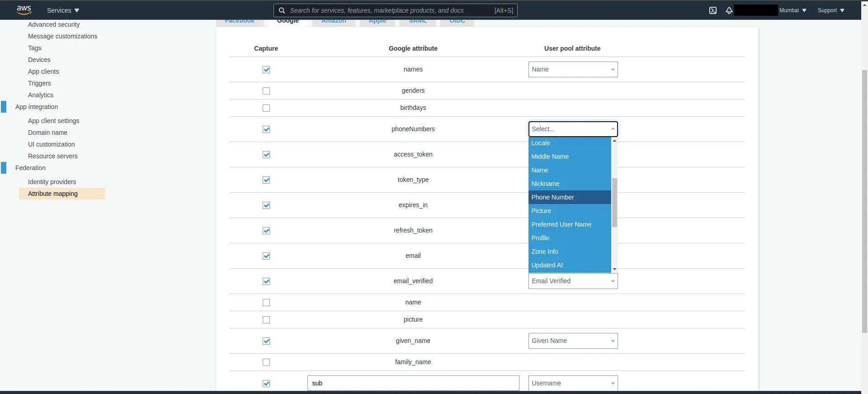868x394 pixels.
Task: Open Advanced security in the sidebar
Action: (54, 24)
